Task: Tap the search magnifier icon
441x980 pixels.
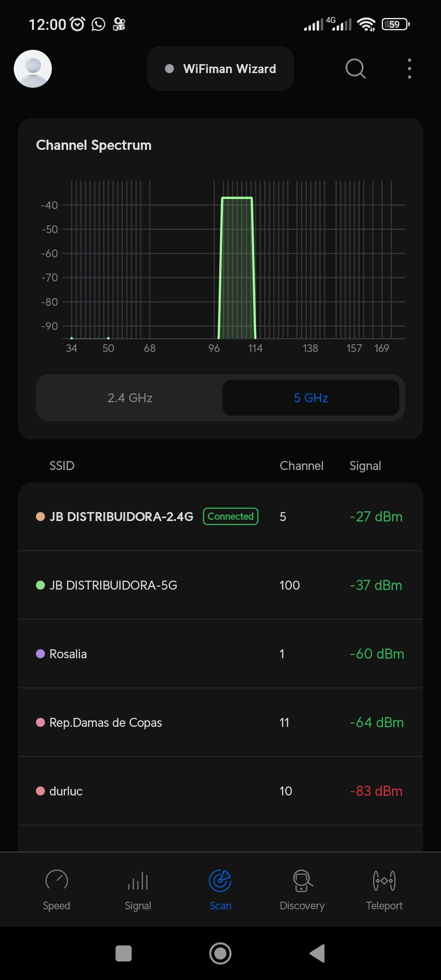Action: click(355, 69)
